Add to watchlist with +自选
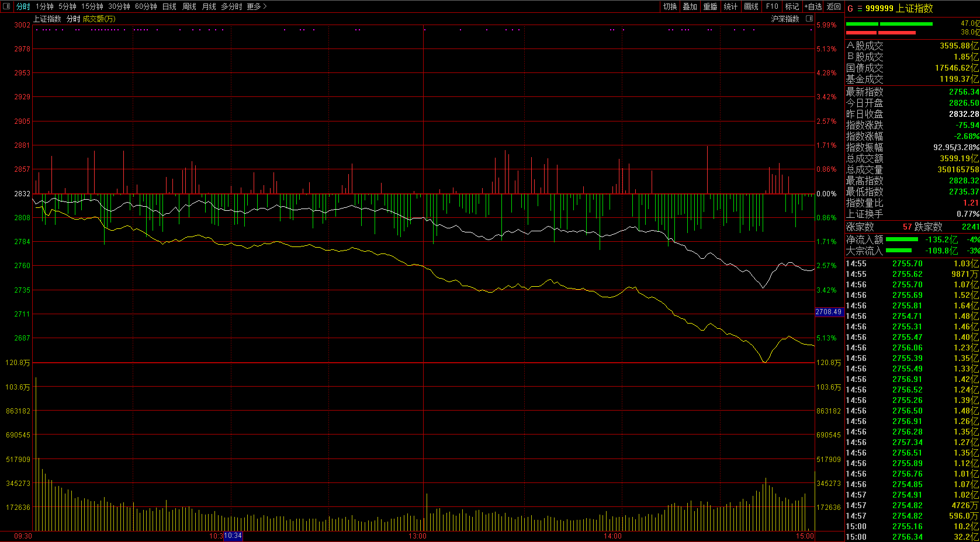The height and width of the screenshot is (542, 980). point(813,6)
